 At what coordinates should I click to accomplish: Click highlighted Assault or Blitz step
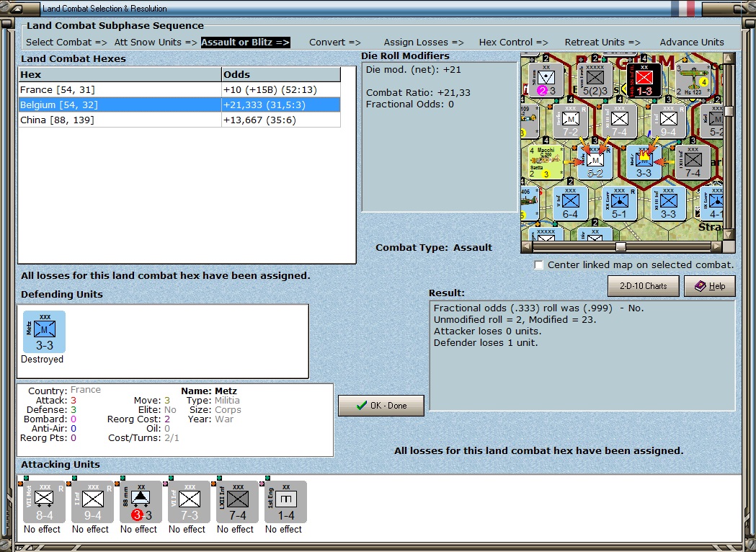click(246, 43)
